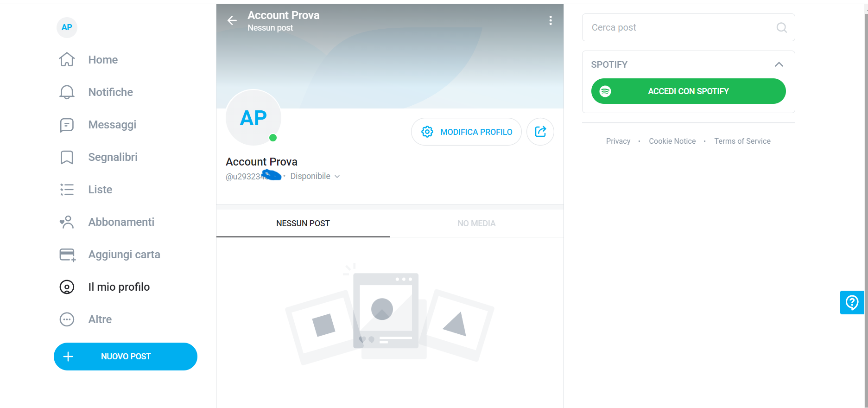
Task: Open Messaggi chat bubble icon
Action: [x=67, y=125]
